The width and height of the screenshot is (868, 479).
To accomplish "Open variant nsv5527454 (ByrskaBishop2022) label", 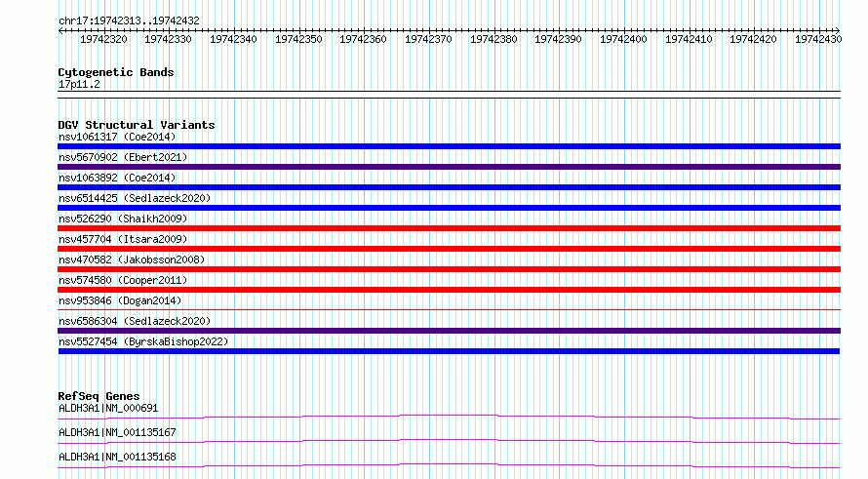I will click(143, 341).
